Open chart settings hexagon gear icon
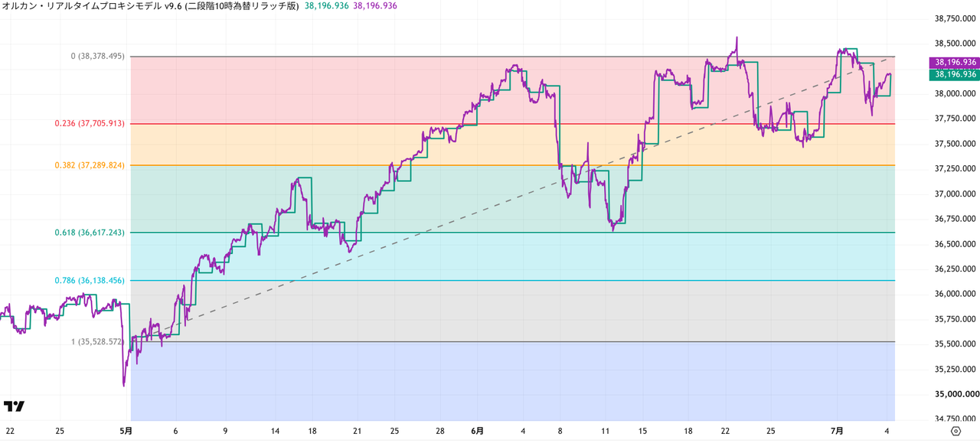The image size is (980, 443). point(955,432)
